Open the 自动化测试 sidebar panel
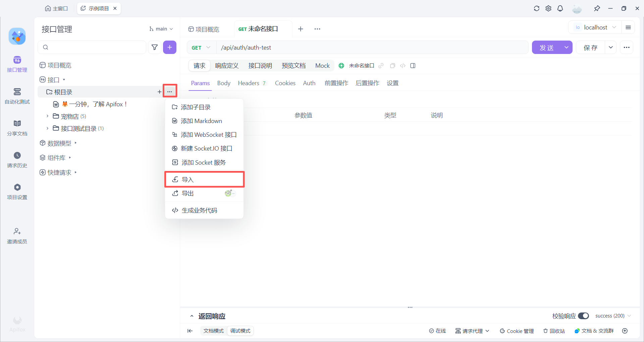 click(17, 96)
